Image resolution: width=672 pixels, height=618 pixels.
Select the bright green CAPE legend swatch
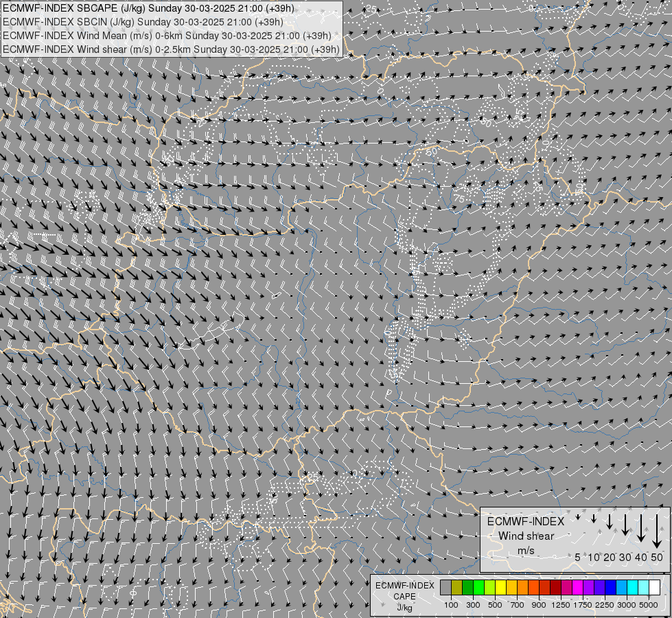click(x=478, y=588)
